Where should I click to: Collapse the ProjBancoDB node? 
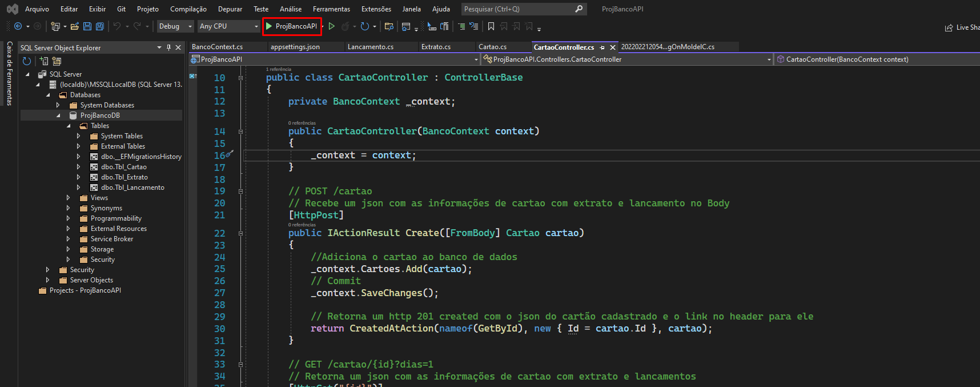click(58, 115)
